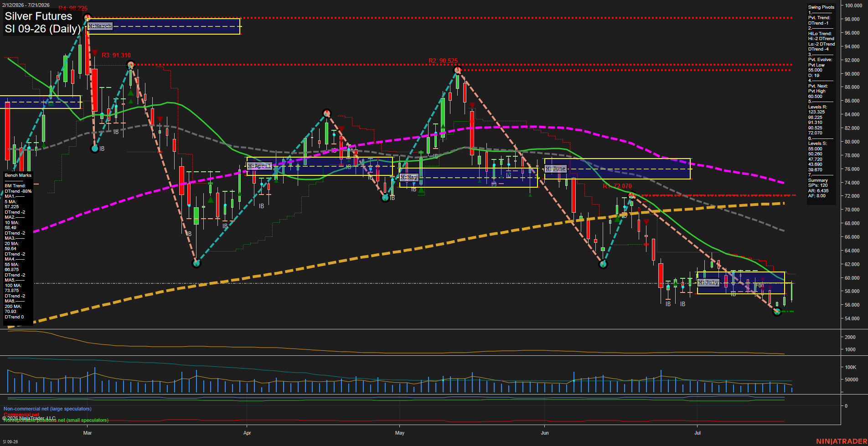This screenshot has height=446, width=868.
Task: Click the '© 2026 NinjaTrader, LLC' copyright text
Action: tap(29, 418)
